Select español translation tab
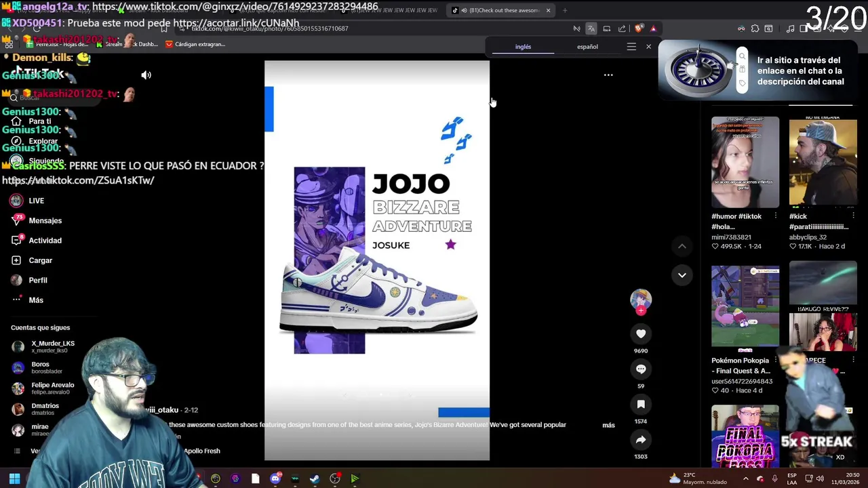The image size is (868, 488). click(587, 47)
